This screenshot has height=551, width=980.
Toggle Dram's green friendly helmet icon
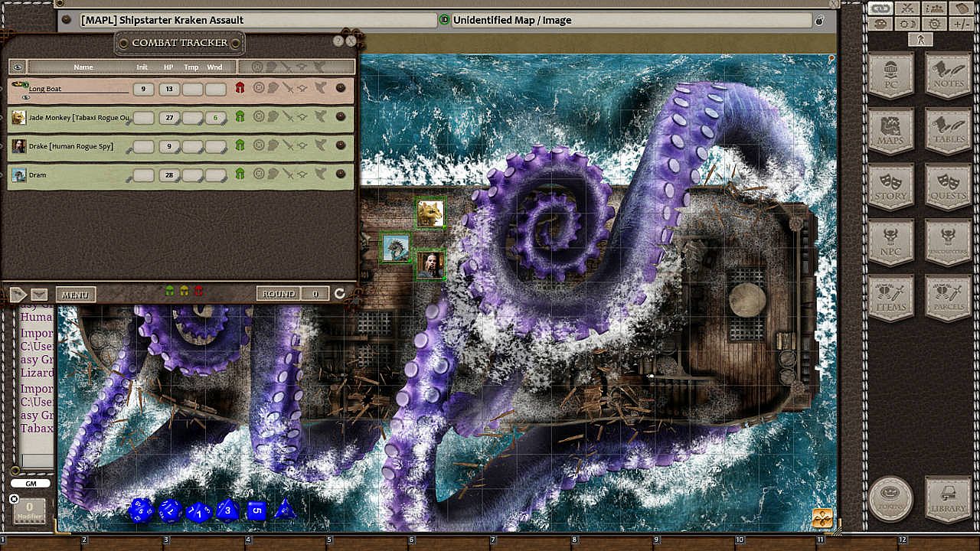[x=240, y=174]
